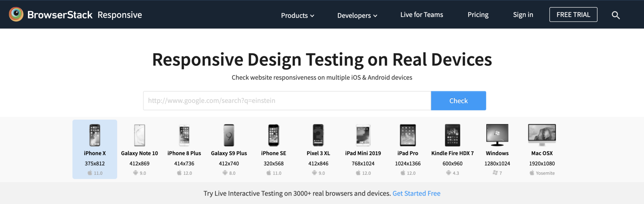Screen dimensions: 644x204
Task: Select the Galaxy S9 Plus device image
Action: (x=229, y=135)
